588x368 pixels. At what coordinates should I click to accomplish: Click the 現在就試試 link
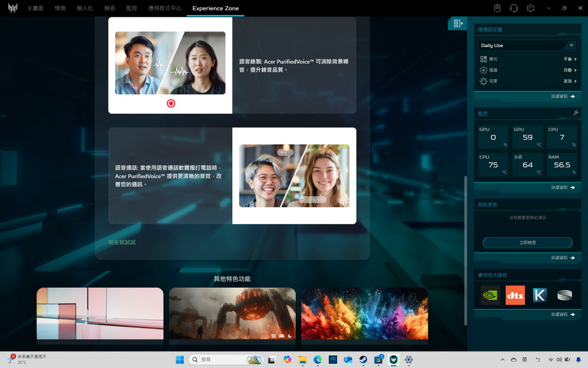click(x=122, y=242)
